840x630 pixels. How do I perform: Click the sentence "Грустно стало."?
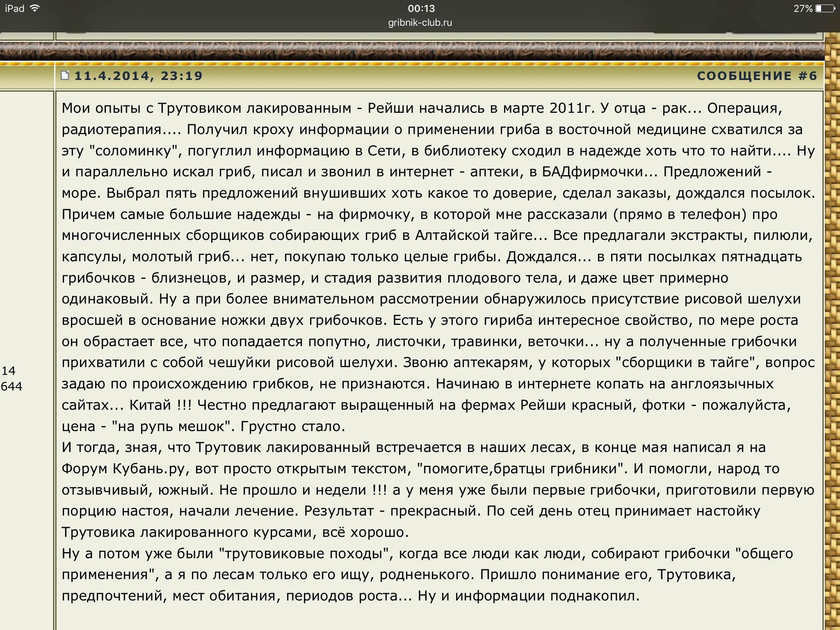coord(292,426)
